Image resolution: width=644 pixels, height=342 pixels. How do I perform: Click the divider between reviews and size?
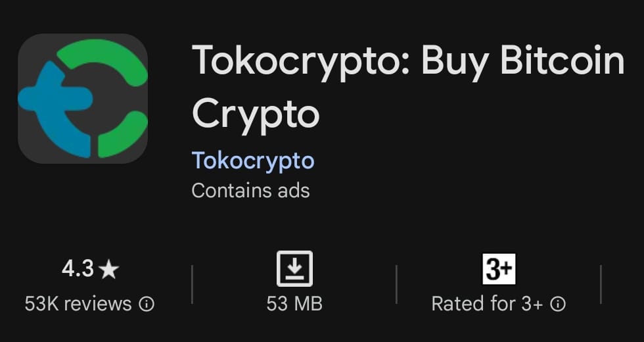(x=192, y=284)
